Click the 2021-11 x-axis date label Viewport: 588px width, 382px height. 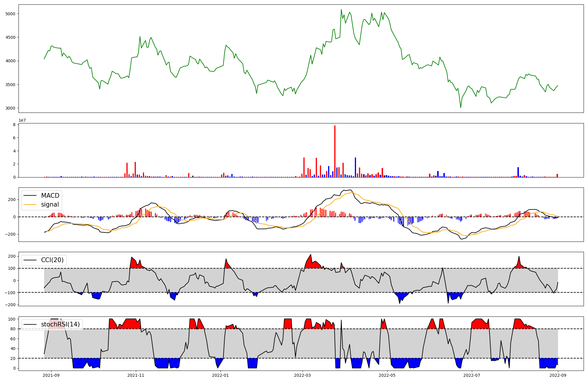tap(136, 375)
